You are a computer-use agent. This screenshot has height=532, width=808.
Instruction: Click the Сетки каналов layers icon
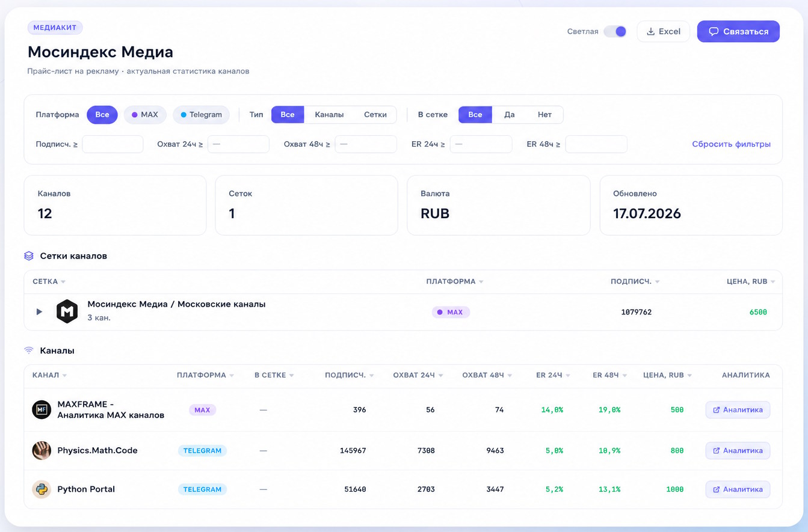pos(29,256)
